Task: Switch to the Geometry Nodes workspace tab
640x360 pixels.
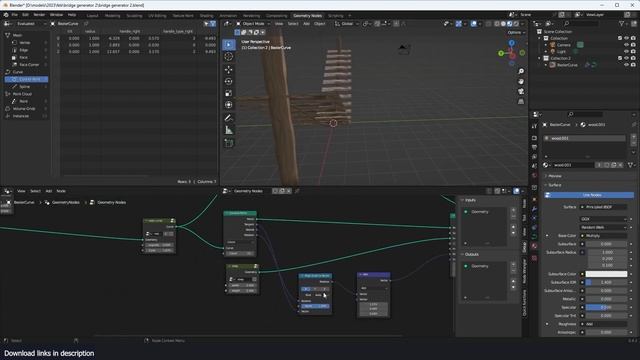Action: pyautogui.click(x=307, y=16)
